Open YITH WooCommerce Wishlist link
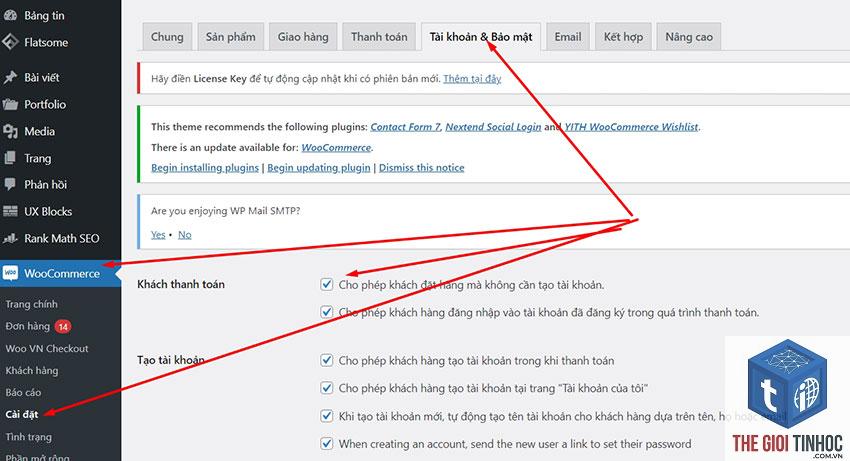The height and width of the screenshot is (461, 850). click(x=631, y=127)
